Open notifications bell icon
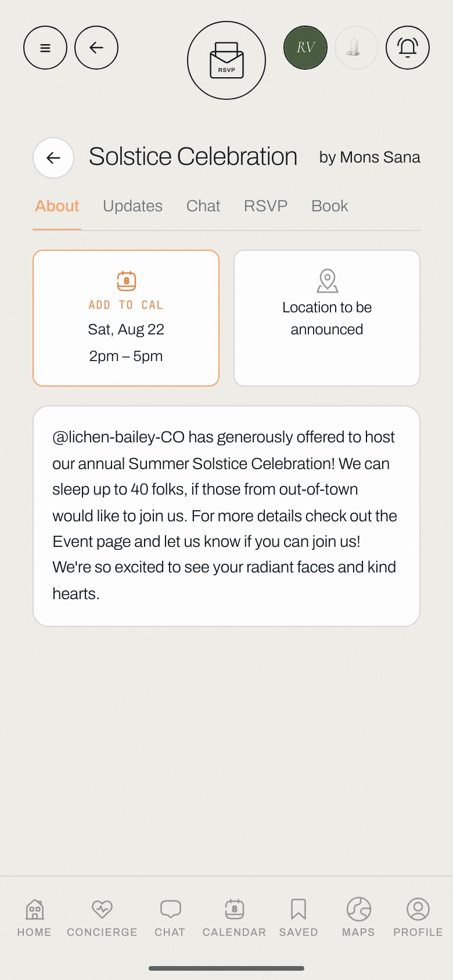This screenshot has height=980, width=453. click(x=408, y=48)
